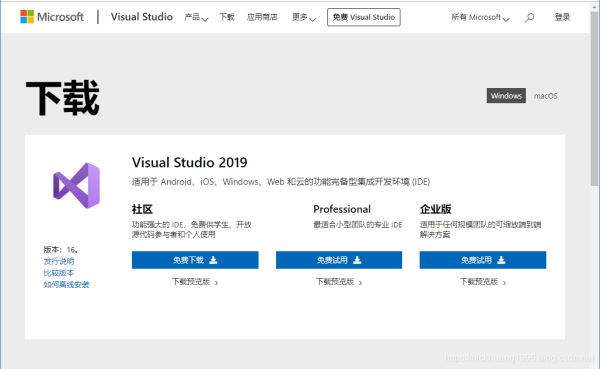Open the 比较版本 compare editions link
The width and height of the screenshot is (600, 369).
59,273
